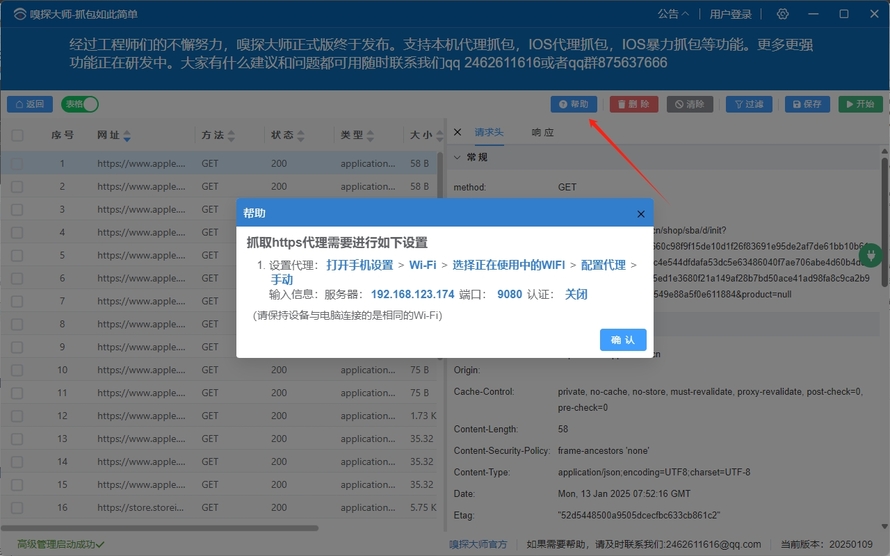Select the 请求头 request headers tab
Viewport: 890px width, 556px height.
click(x=489, y=132)
